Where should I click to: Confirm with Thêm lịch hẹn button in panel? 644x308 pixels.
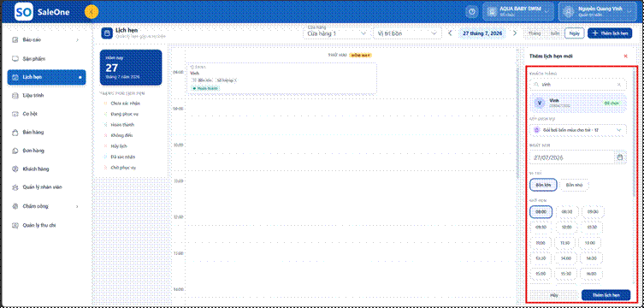[x=606, y=295]
